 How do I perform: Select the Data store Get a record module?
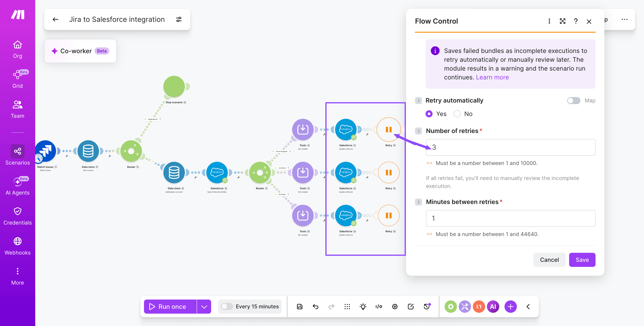(88, 151)
